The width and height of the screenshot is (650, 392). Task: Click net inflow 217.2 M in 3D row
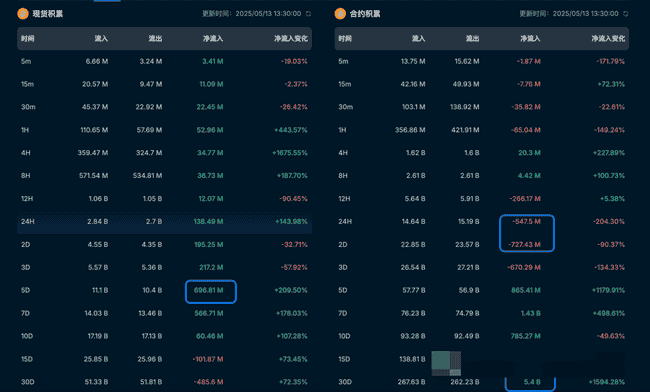211,267
